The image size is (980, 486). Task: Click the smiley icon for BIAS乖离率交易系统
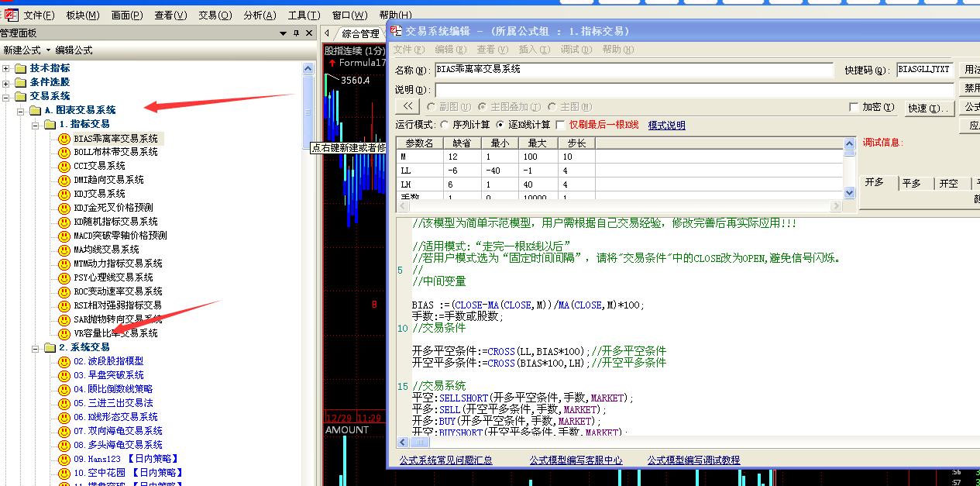pos(64,139)
